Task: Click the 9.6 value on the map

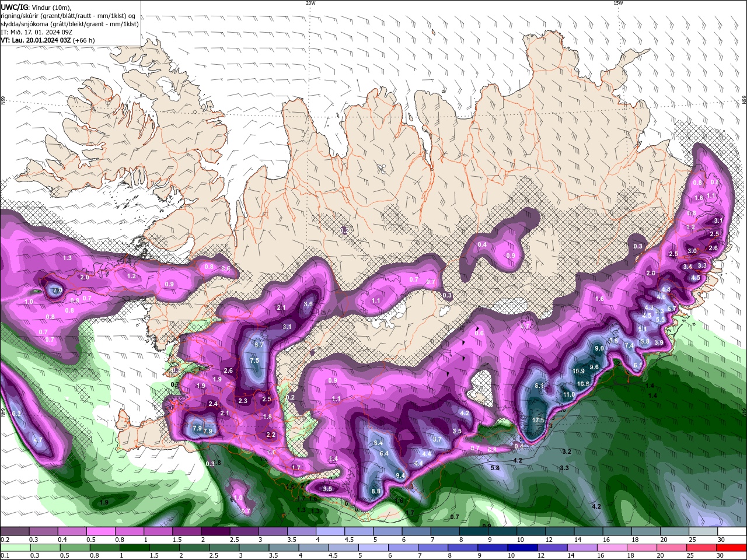Action: click(x=594, y=367)
